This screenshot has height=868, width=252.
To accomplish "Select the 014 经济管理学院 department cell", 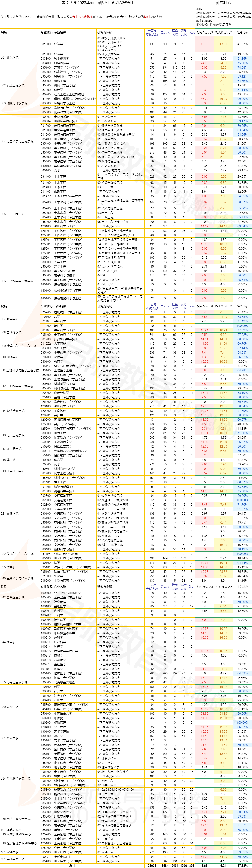I will click(12, 411).
